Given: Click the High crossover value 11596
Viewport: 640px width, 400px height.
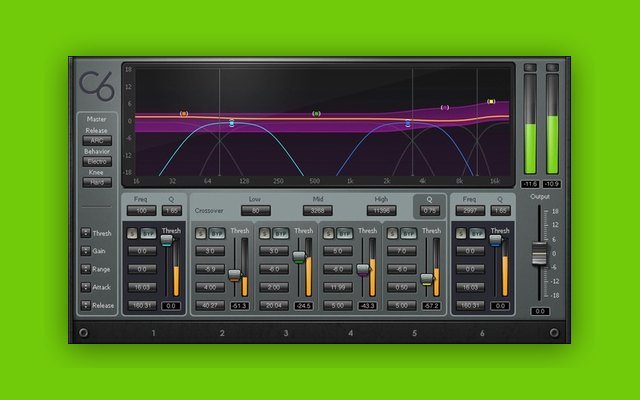Looking at the screenshot, I should click(381, 211).
